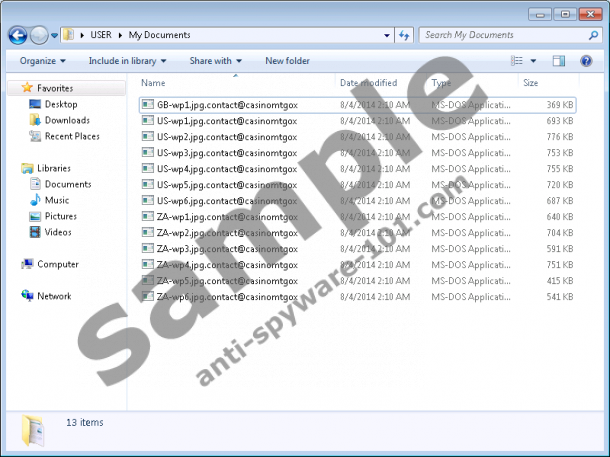This screenshot has height=457, width=610.
Task: Open the change view options arrow
Action: coord(534,61)
